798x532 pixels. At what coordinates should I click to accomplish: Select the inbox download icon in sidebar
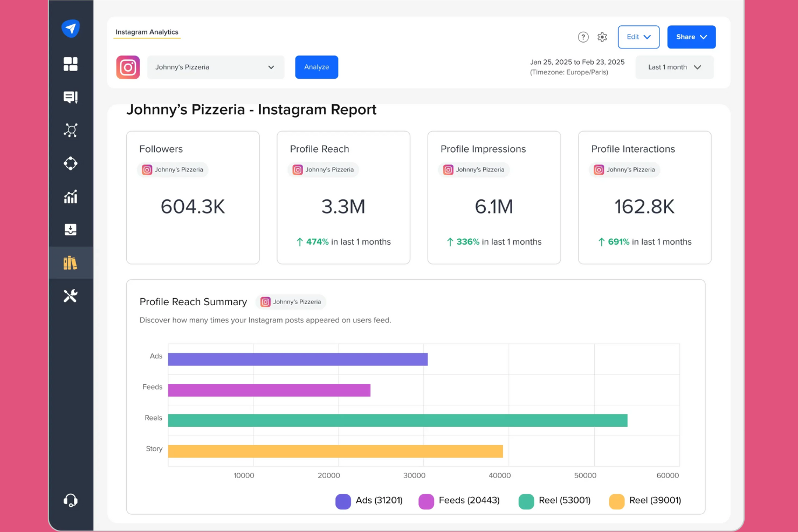[x=71, y=230]
